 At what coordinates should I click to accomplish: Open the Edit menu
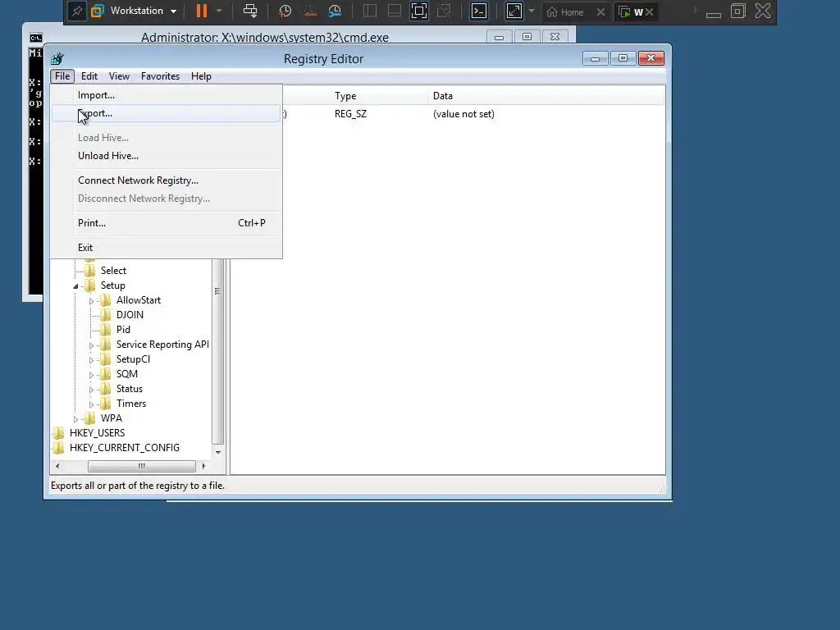click(x=89, y=76)
